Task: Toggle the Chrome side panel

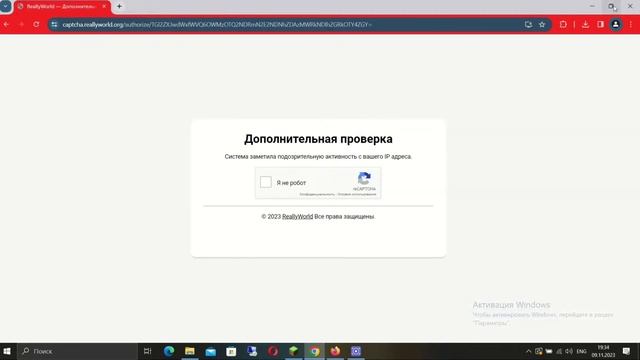Action: [600, 24]
